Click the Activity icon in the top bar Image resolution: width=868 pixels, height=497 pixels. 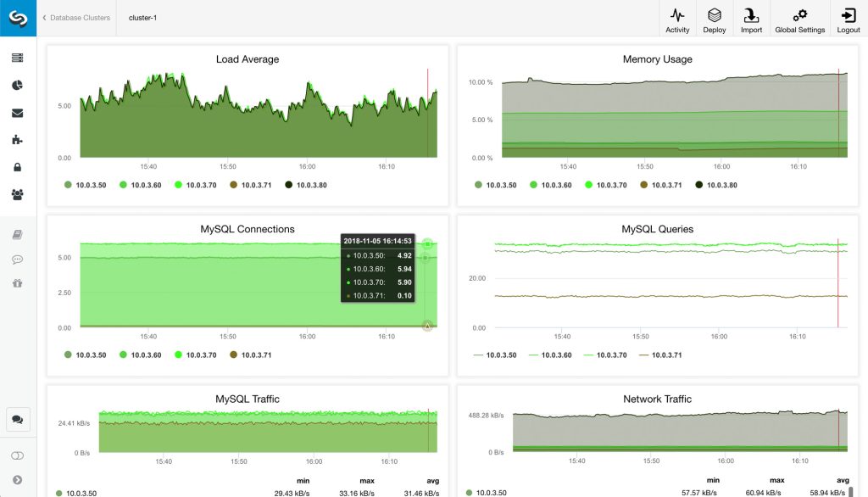[677, 19]
